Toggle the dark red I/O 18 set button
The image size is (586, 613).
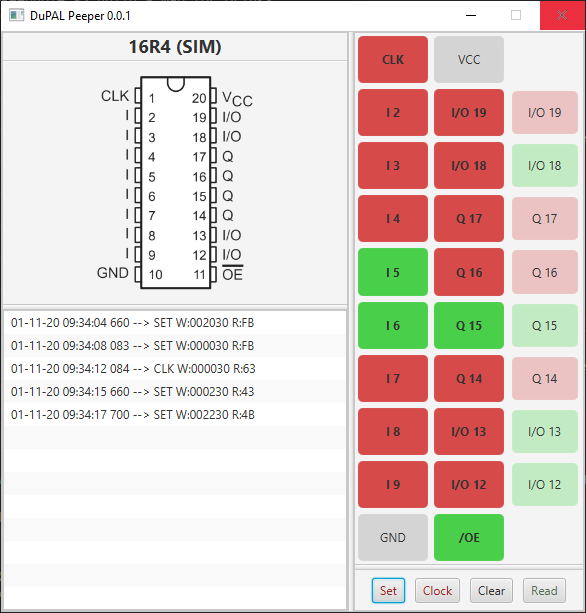pyautogui.click(x=469, y=165)
